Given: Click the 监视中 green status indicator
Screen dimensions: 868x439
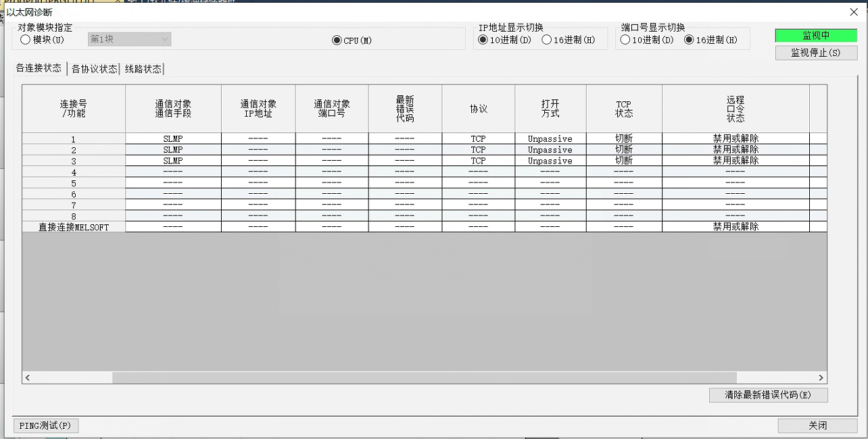Looking at the screenshot, I should point(816,36).
